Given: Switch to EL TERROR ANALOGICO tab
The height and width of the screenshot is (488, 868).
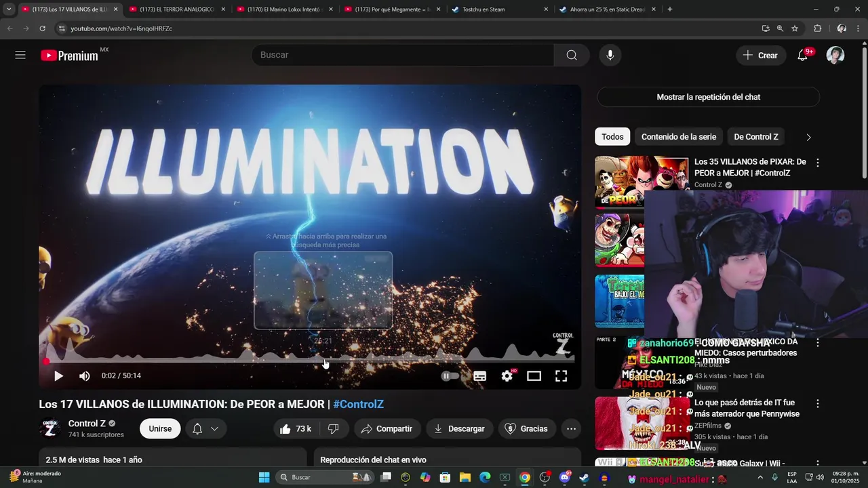Looking at the screenshot, I should point(176,9).
